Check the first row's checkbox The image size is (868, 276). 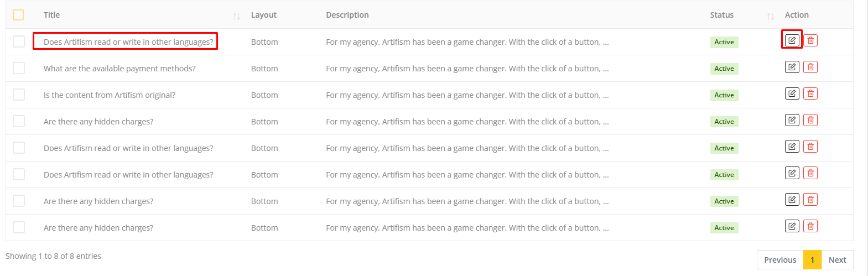pyautogui.click(x=19, y=41)
